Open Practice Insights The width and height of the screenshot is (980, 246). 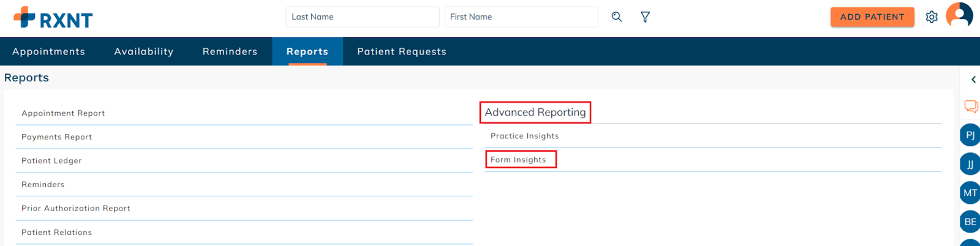point(713,136)
